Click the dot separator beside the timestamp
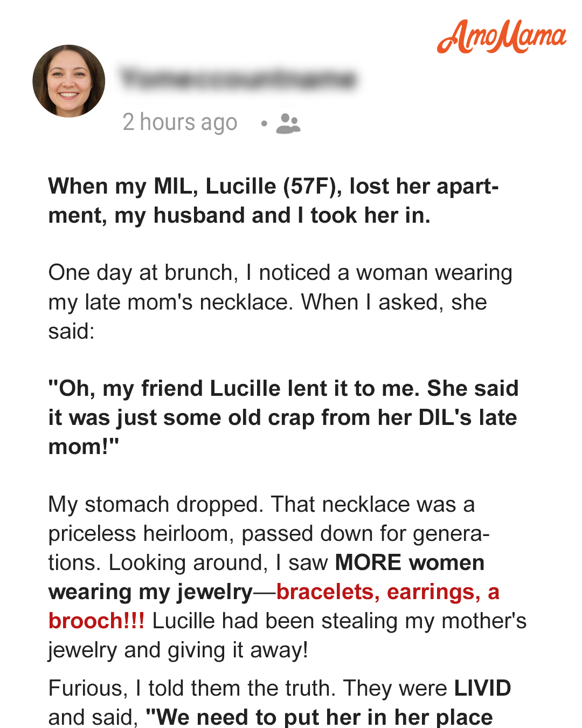 264,123
